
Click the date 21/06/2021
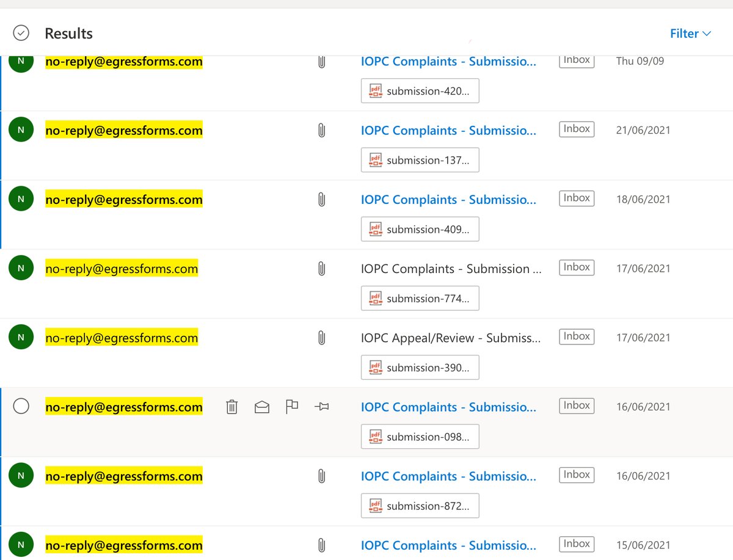point(643,130)
